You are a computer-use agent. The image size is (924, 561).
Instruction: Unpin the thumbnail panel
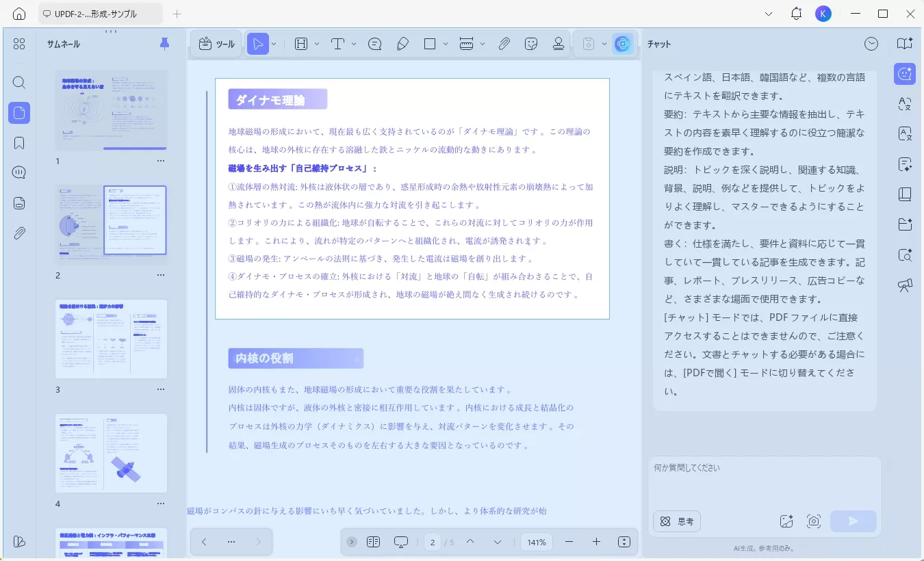point(164,44)
